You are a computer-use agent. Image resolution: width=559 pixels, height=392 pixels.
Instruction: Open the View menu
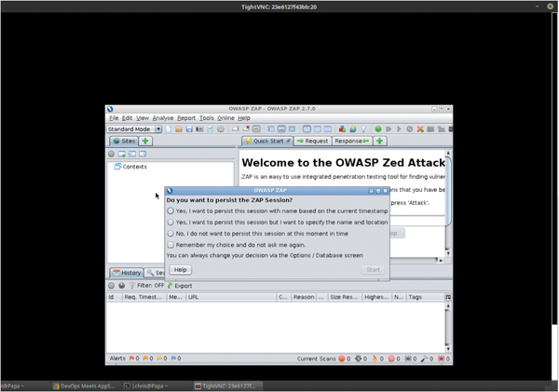(143, 118)
